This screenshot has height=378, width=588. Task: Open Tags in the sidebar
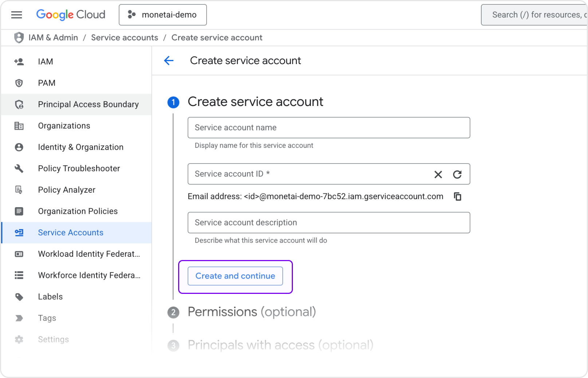click(77, 318)
